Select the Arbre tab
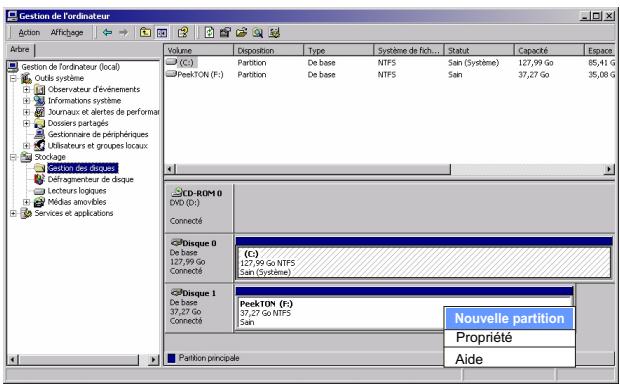This screenshot has height=385, width=620. click(x=20, y=49)
